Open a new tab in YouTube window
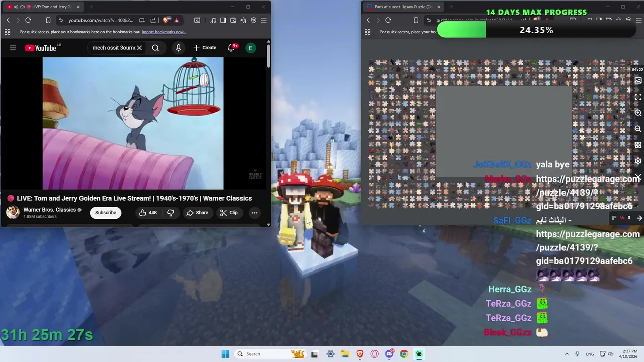 click(x=91, y=7)
